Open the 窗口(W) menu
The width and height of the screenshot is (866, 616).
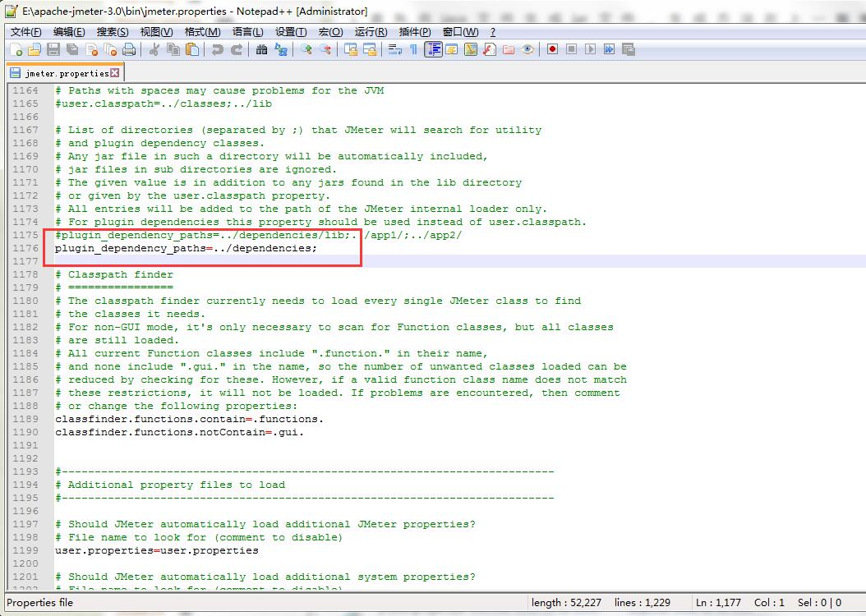pos(461,32)
